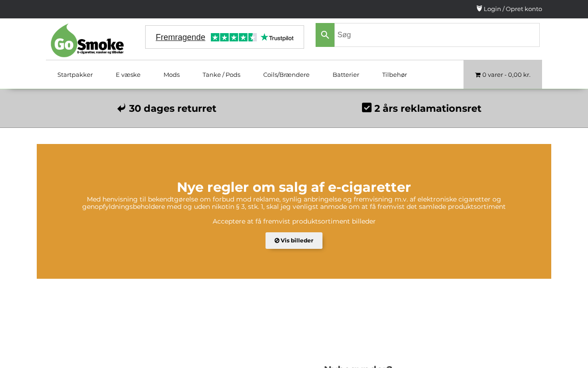Focus the Søg search field

click(437, 35)
